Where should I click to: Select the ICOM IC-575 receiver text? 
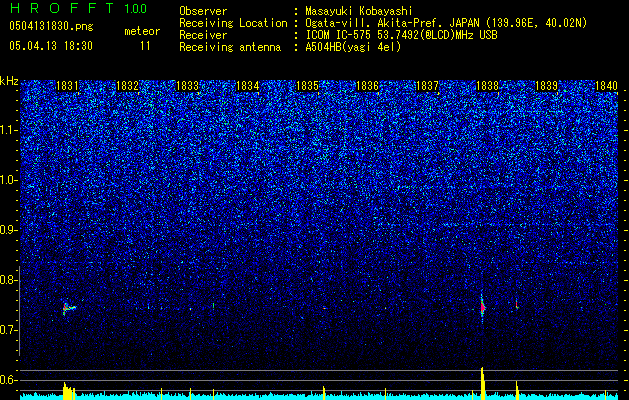pyautogui.click(x=401, y=35)
